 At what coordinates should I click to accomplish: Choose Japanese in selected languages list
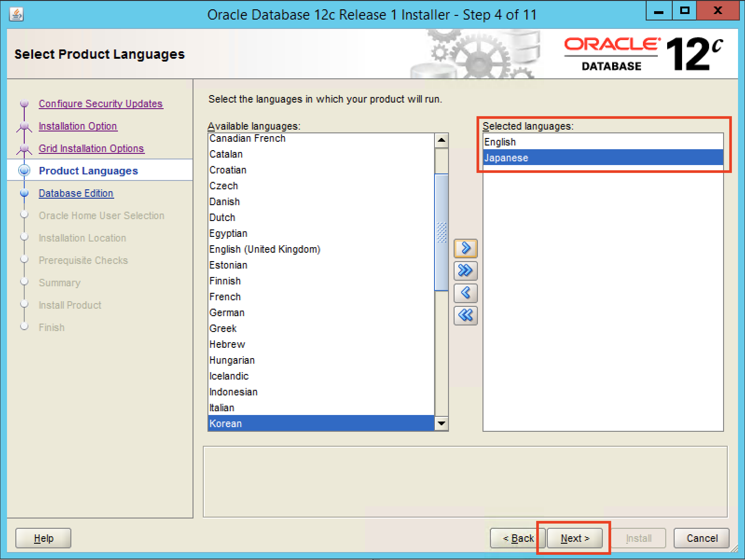point(506,158)
